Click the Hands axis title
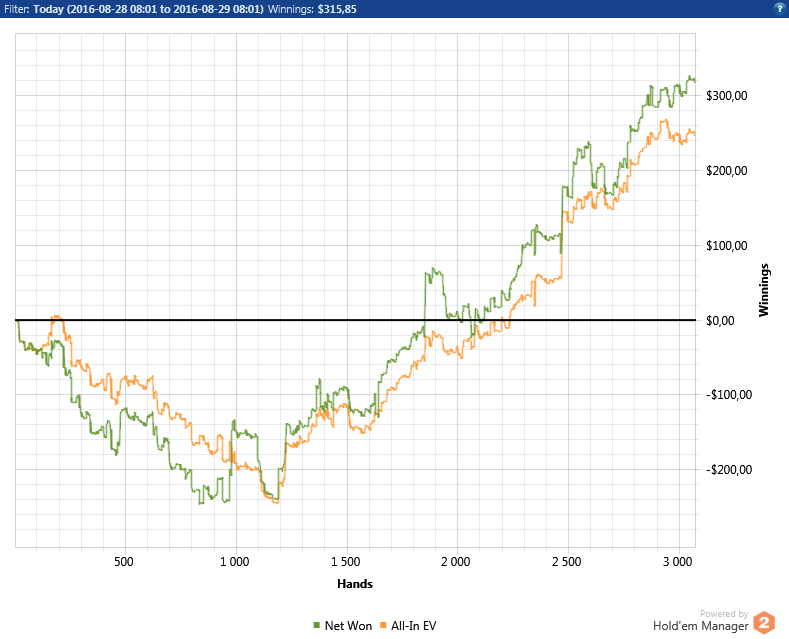The width and height of the screenshot is (789, 639). point(355,584)
